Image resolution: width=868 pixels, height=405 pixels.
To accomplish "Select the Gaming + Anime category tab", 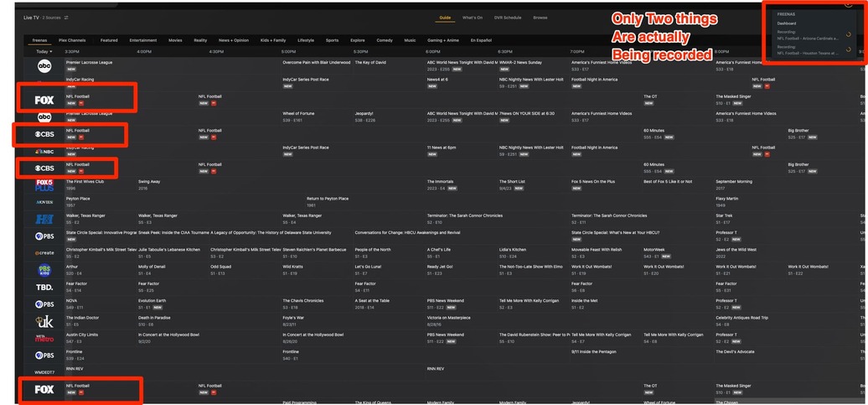I will coord(443,40).
